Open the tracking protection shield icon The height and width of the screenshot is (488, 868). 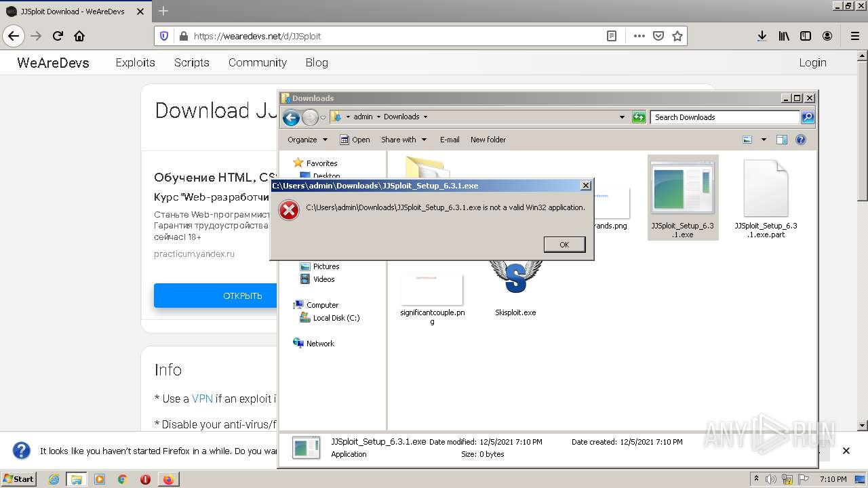[x=164, y=36]
